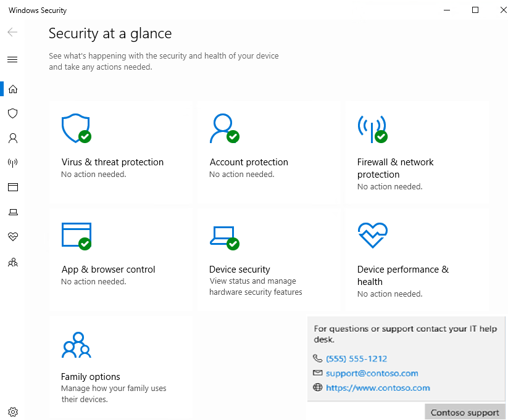Visit https://www.contoso.com support website

pos(377,387)
